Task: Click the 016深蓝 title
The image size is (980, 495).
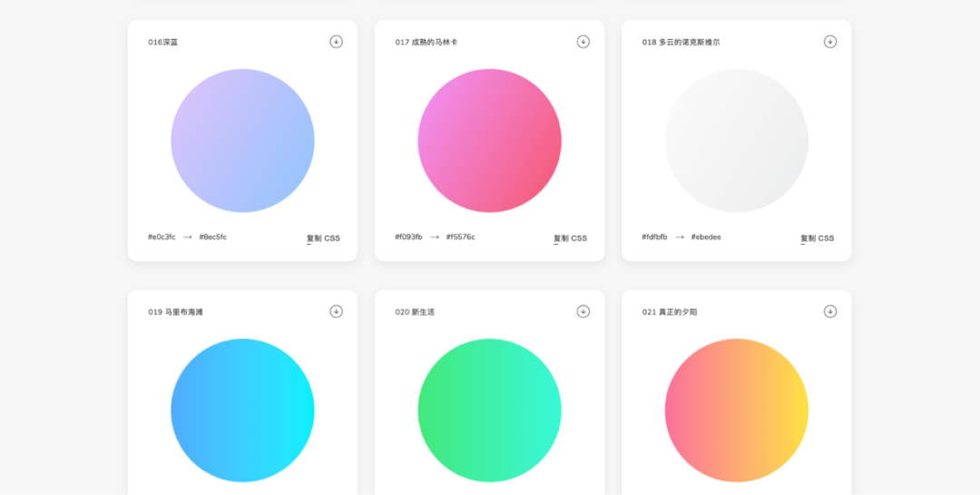Action: coord(163,43)
